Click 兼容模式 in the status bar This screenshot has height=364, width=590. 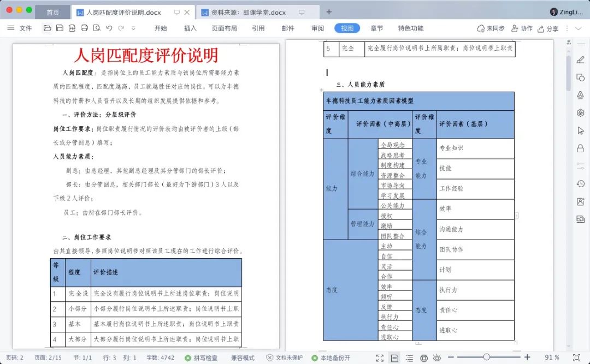point(243,357)
